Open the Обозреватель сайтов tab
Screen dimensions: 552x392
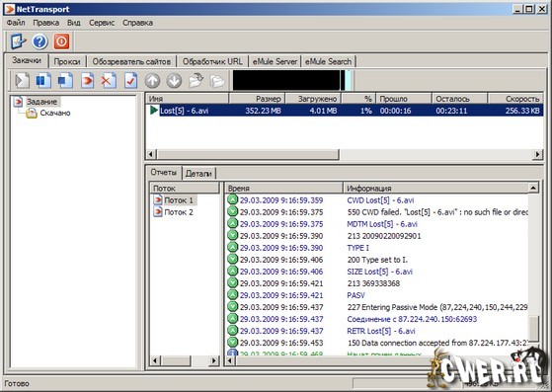(x=131, y=61)
